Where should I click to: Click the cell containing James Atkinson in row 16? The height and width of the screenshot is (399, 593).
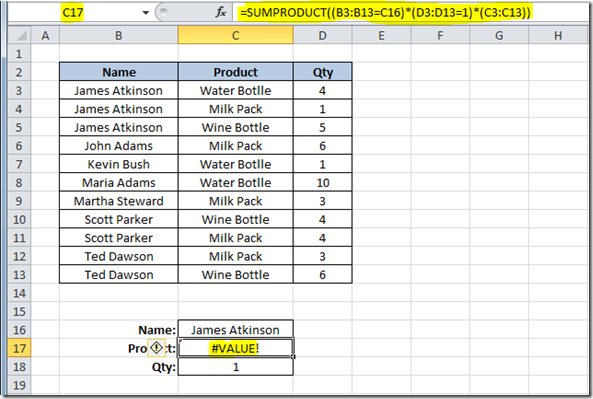(236, 330)
